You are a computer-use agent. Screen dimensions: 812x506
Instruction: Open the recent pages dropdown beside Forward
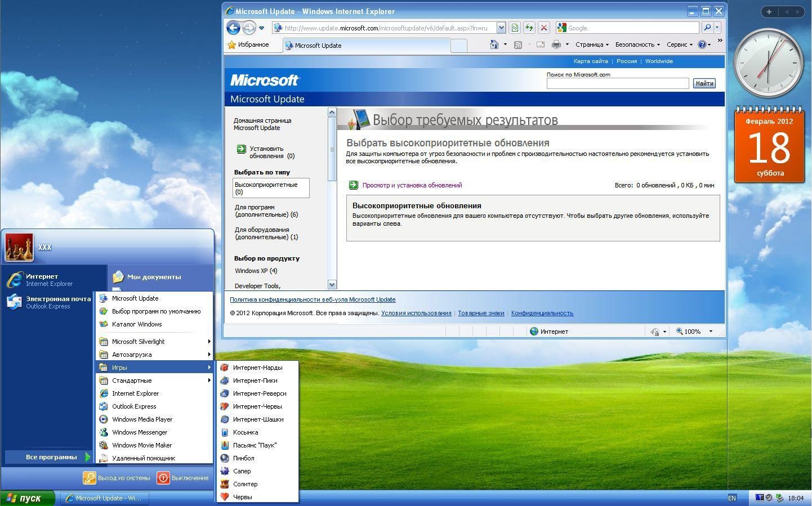pyautogui.click(x=261, y=28)
